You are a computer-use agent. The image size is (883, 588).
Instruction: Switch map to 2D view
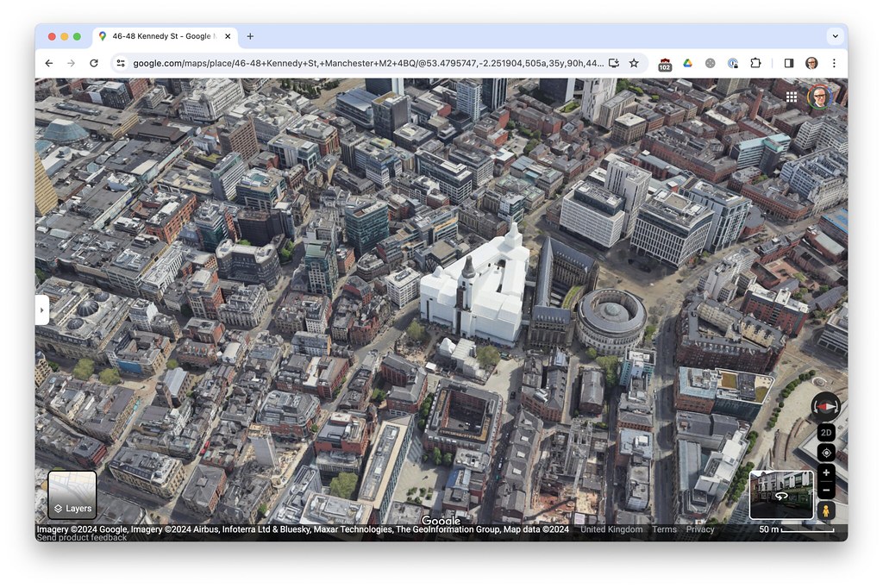(x=826, y=433)
